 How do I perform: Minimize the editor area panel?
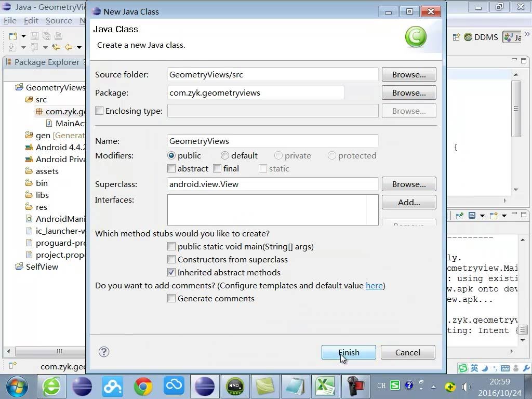(x=514, y=60)
